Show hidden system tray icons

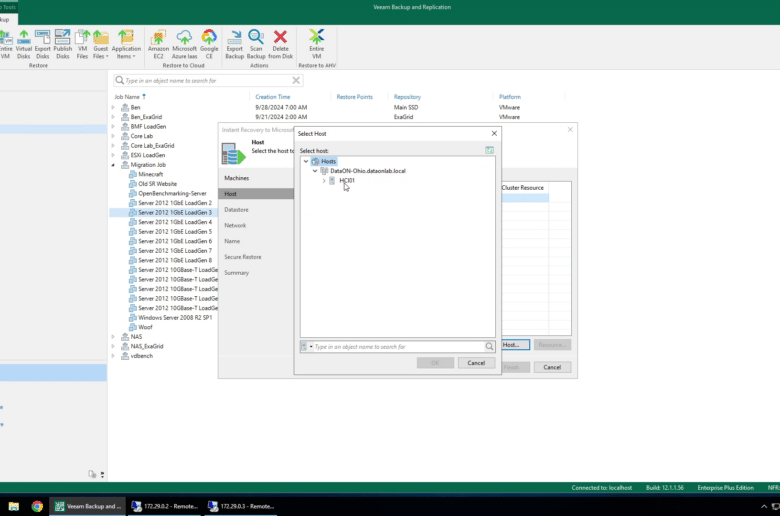pos(764,506)
